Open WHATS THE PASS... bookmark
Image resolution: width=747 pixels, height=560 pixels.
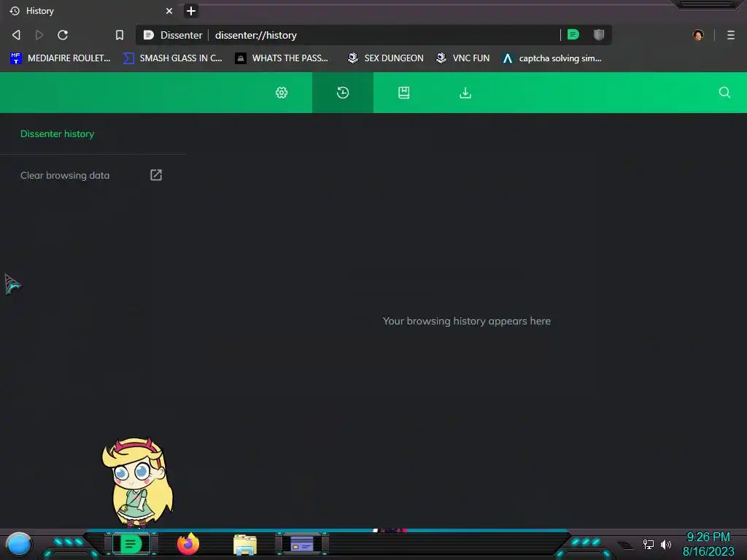click(282, 58)
